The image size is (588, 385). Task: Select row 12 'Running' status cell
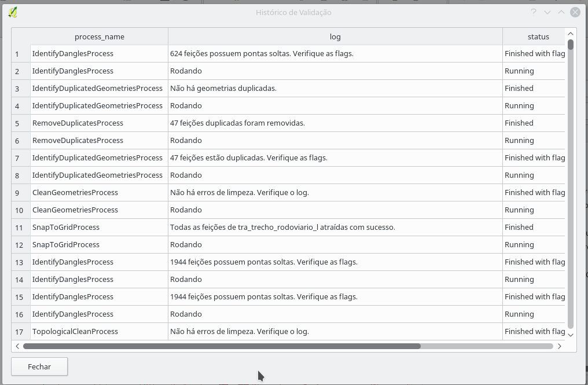tap(534, 245)
